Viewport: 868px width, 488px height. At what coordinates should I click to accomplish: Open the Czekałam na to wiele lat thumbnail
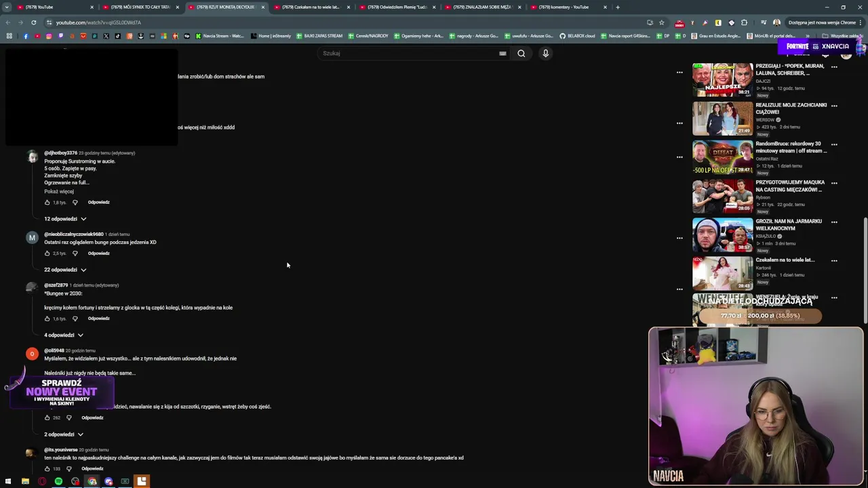point(722,273)
